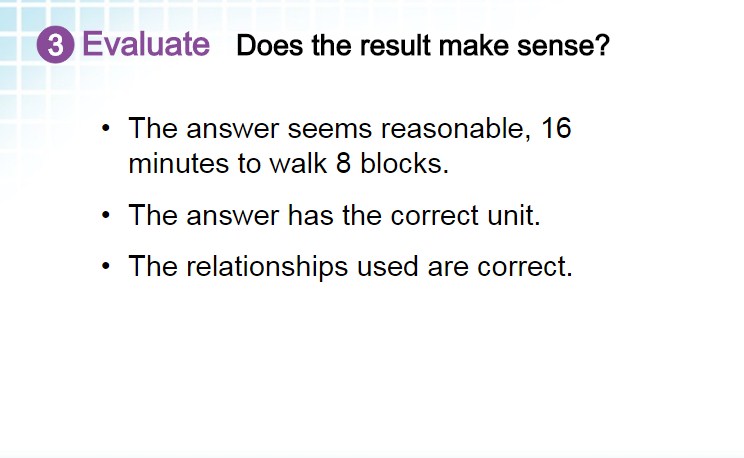Select 'The relationships used are correct' line
744x458 pixels.
(x=351, y=267)
